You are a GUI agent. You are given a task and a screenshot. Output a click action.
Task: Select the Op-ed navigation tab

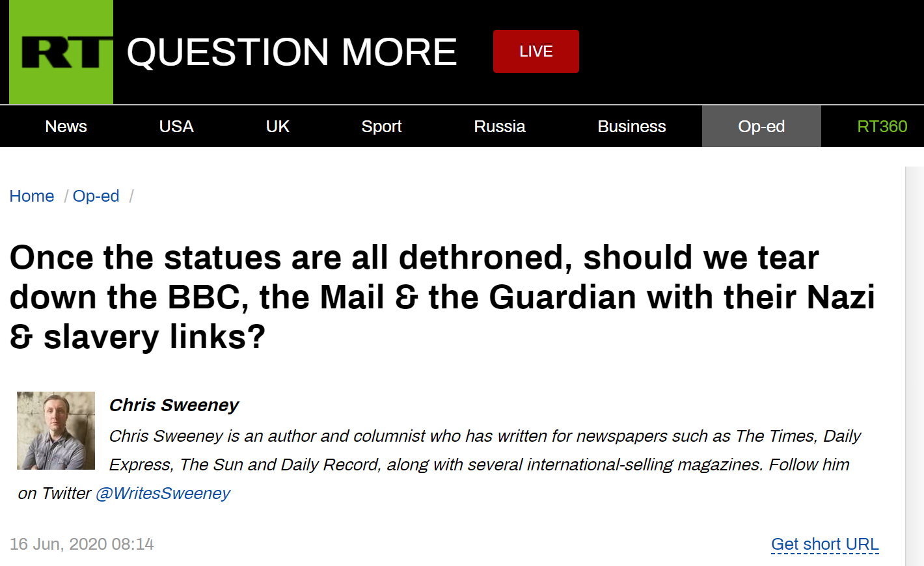[x=761, y=126]
